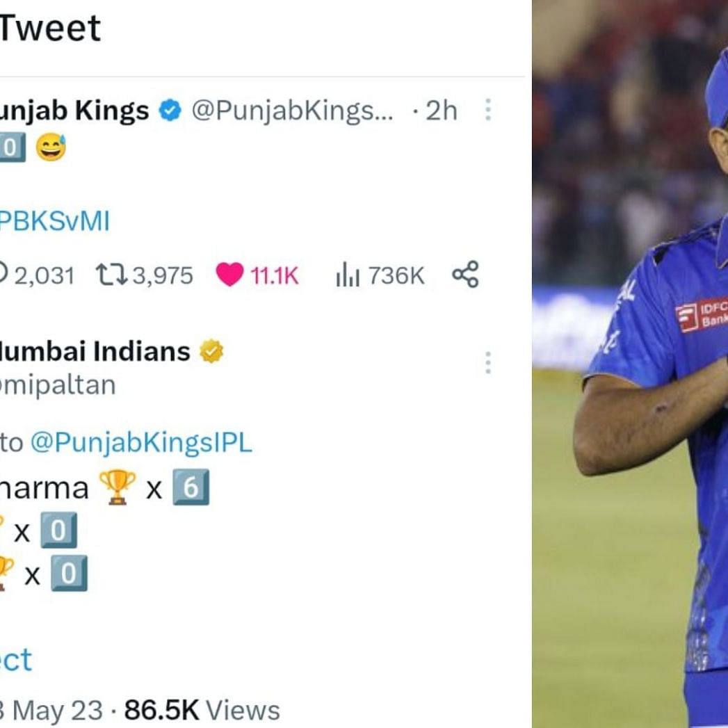Click Punjab Kings blue verified badge
Image resolution: width=728 pixels, height=728 pixels.
click(x=170, y=111)
